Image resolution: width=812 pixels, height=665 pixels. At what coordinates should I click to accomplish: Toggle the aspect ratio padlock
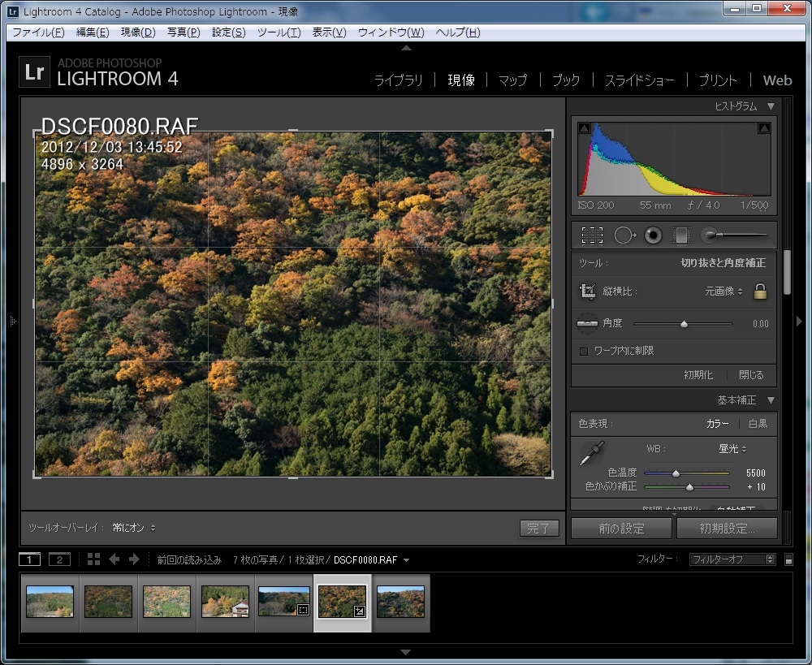point(760,291)
